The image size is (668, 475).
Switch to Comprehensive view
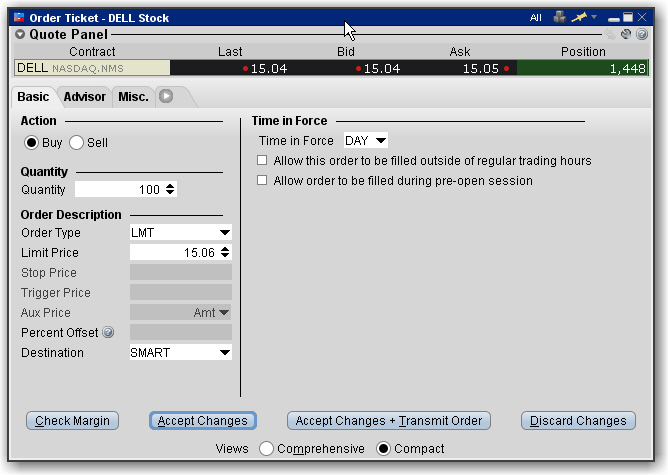pos(266,449)
